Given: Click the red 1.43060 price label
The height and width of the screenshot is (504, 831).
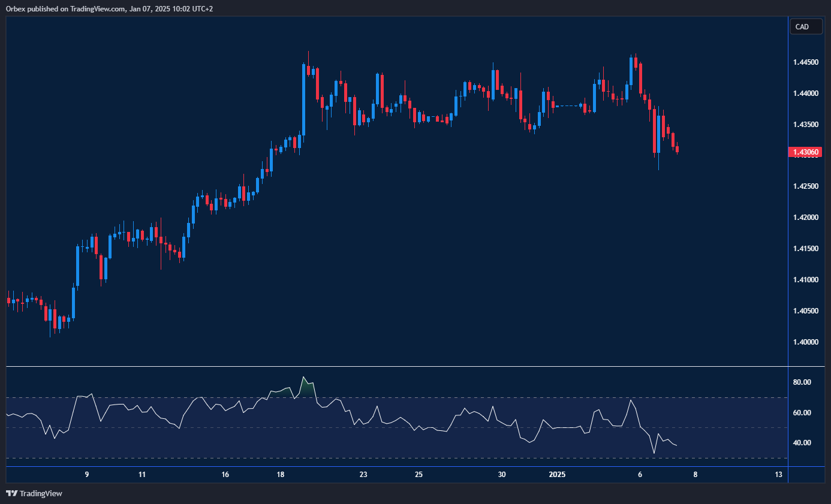Looking at the screenshot, I should (x=805, y=152).
